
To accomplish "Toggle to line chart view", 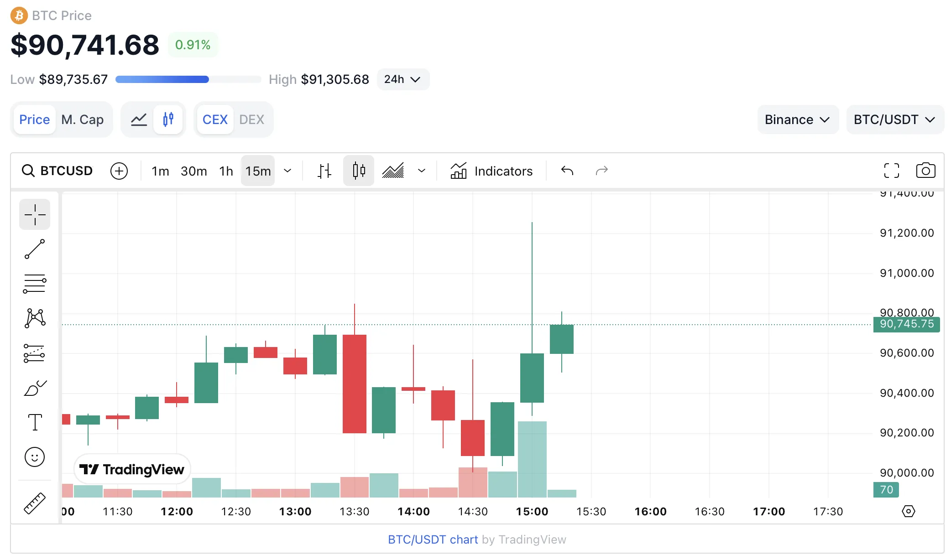I will (x=139, y=119).
